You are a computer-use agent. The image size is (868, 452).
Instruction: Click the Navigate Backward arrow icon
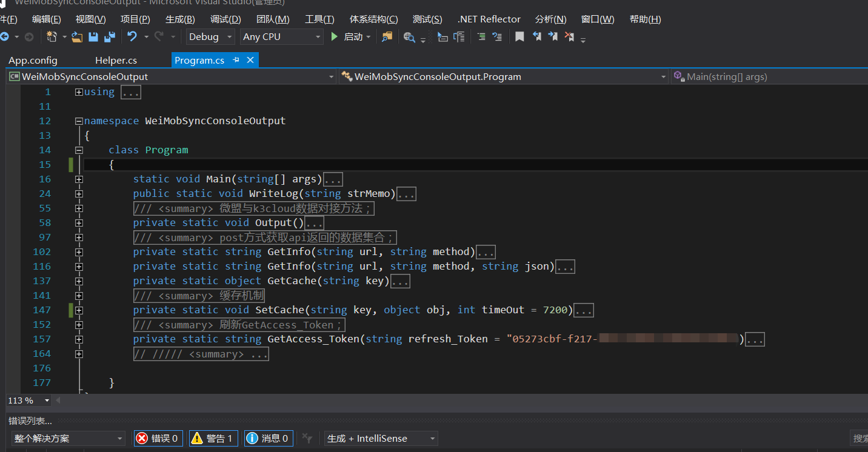4,37
